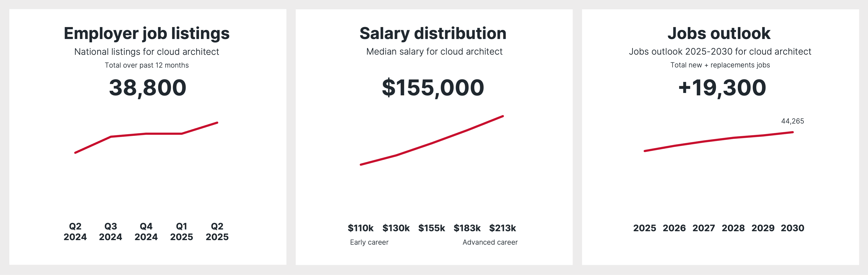868x275 pixels.
Task: Click the Employer job listings heading
Action: (146, 33)
